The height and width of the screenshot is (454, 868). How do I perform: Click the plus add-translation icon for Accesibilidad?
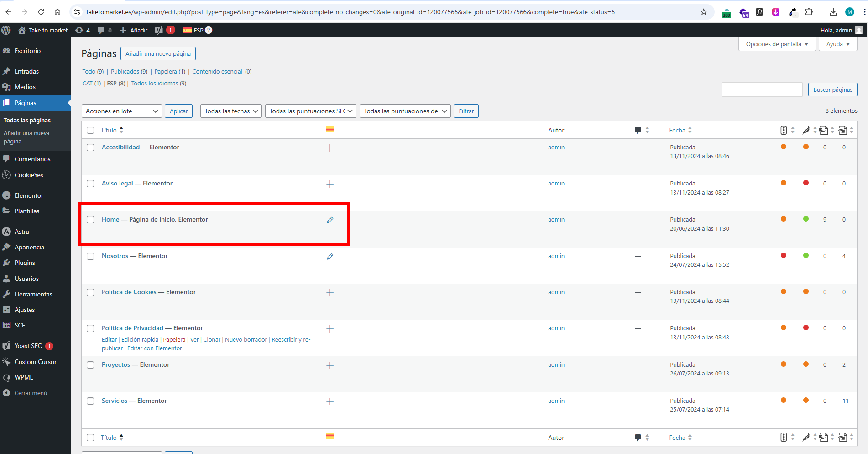330,148
